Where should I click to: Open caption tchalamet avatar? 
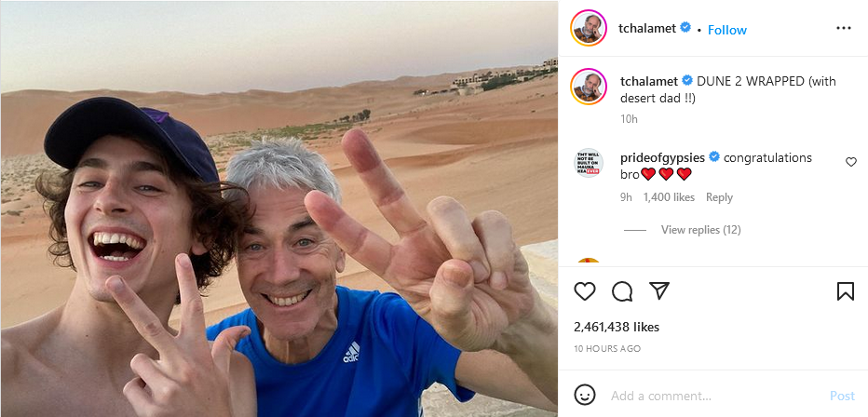[589, 87]
